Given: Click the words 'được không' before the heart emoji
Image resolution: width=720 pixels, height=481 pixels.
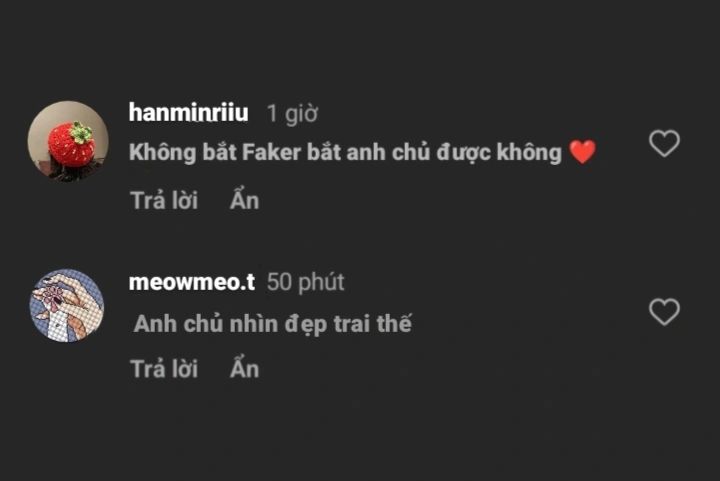Looking at the screenshot, I should tap(499, 152).
